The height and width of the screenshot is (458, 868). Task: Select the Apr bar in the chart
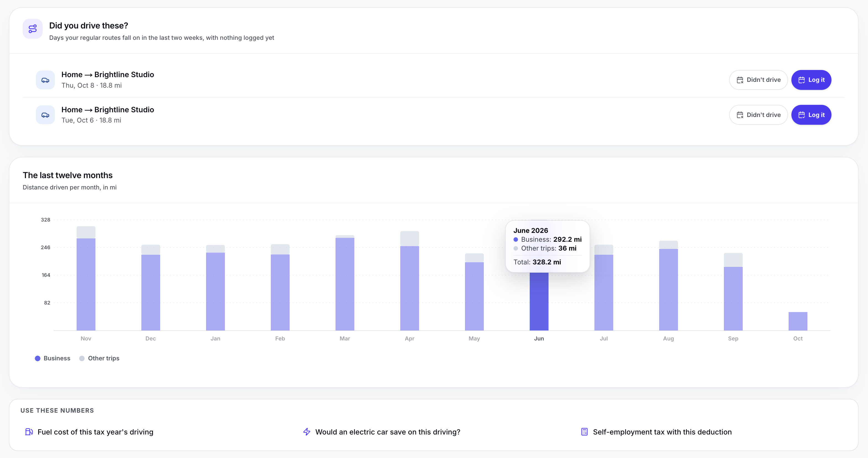[x=409, y=281]
